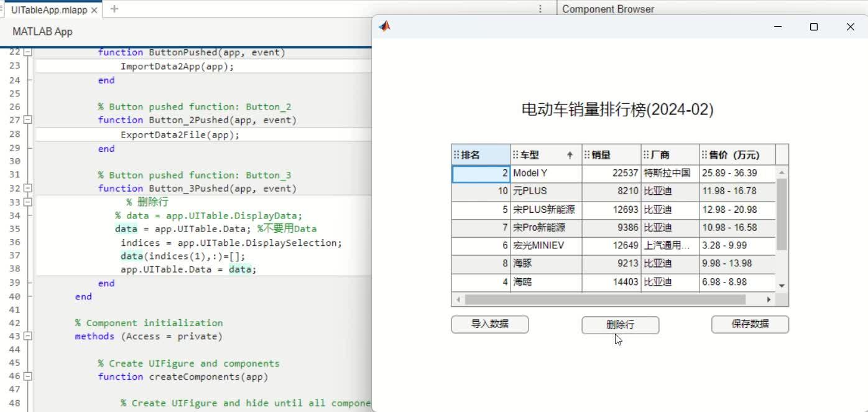Click the MATLAB logo icon in the app title bar

click(386, 26)
